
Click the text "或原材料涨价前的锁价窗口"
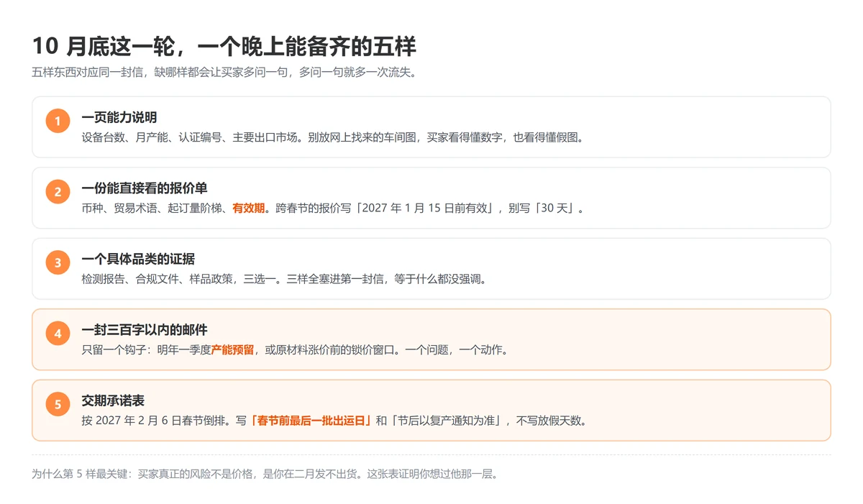[329, 350]
